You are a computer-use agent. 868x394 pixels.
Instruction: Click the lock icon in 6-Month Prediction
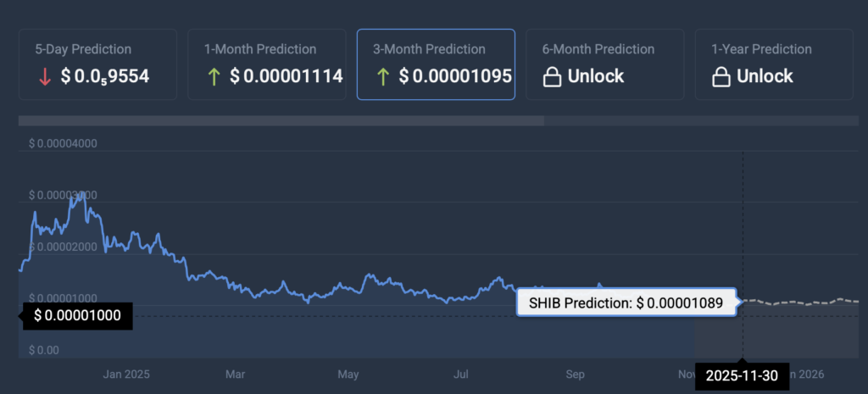pyautogui.click(x=553, y=77)
